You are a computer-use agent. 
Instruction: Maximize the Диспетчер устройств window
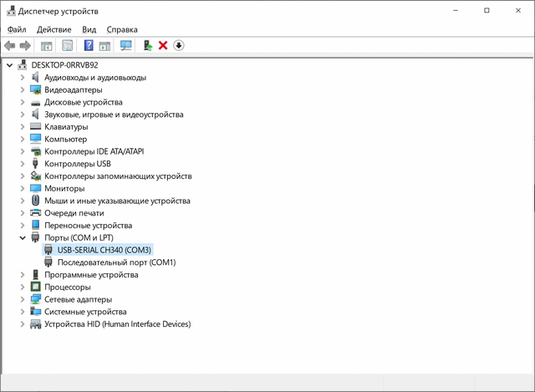click(x=487, y=11)
